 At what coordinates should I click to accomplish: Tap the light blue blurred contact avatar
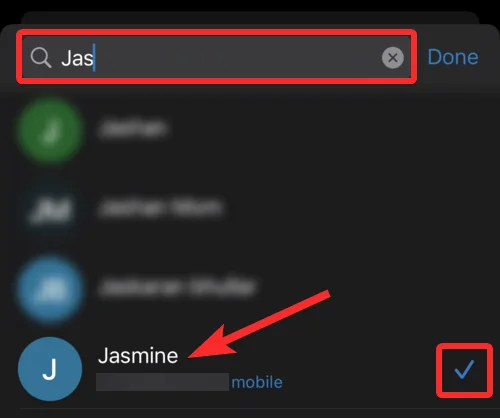pyautogui.click(x=50, y=289)
